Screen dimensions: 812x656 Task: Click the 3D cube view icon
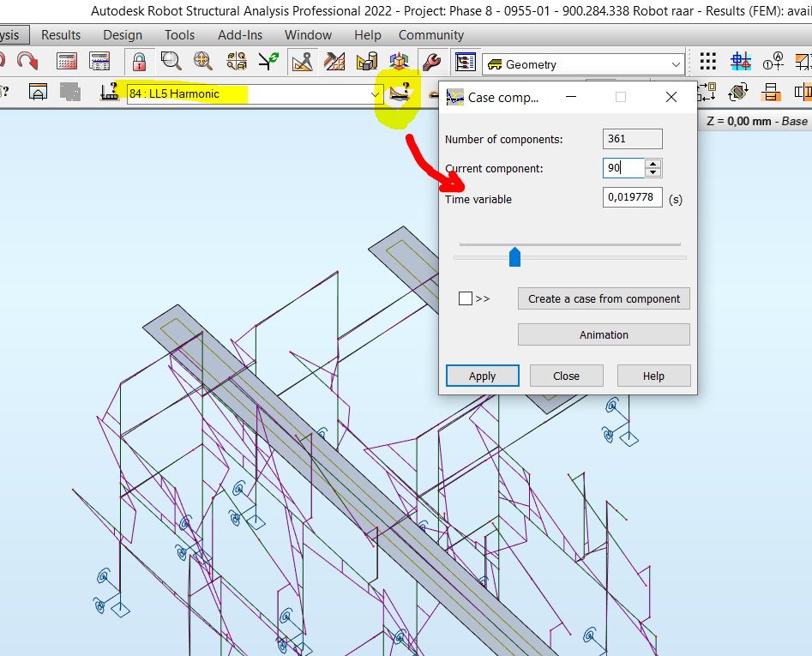400,61
